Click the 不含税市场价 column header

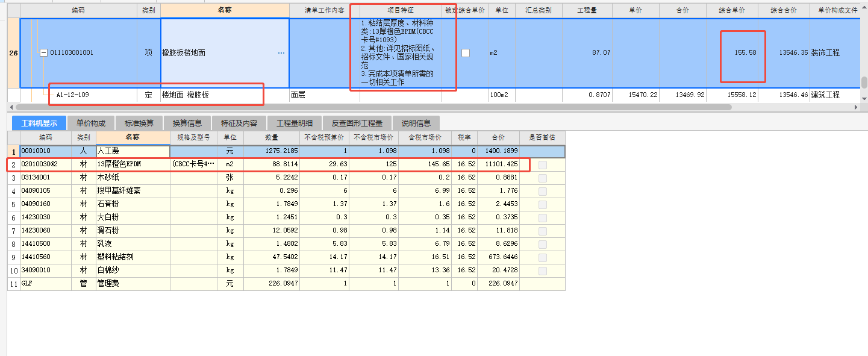click(x=373, y=138)
